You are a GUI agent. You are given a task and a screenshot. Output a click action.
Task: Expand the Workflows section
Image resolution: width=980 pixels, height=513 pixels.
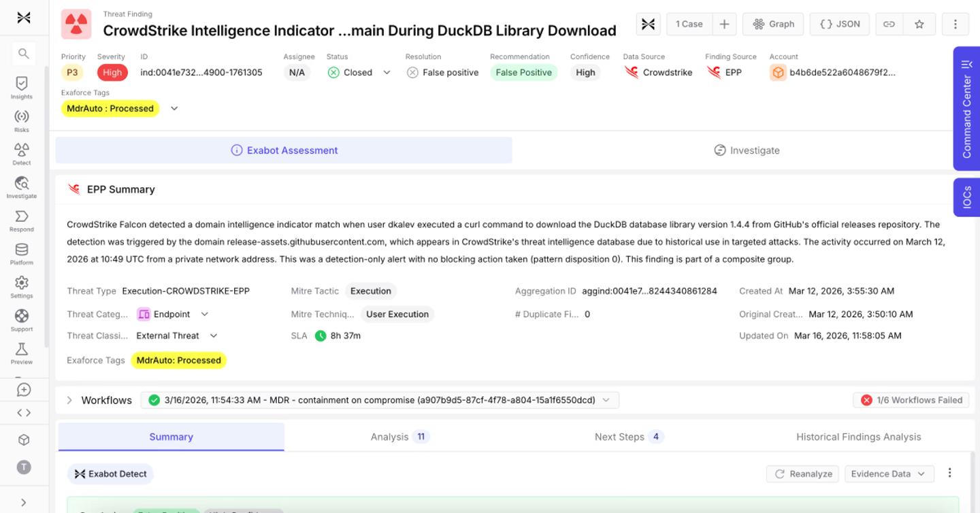(x=69, y=400)
